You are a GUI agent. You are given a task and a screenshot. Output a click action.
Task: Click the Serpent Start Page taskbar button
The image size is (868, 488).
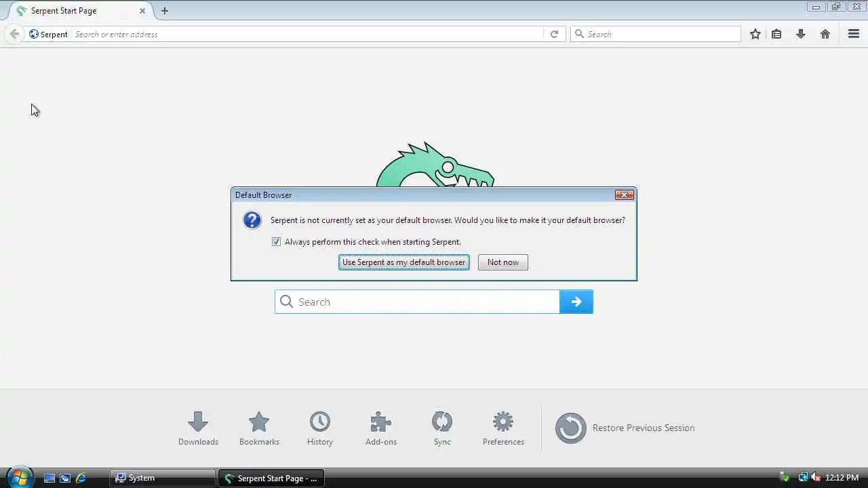[x=271, y=478]
